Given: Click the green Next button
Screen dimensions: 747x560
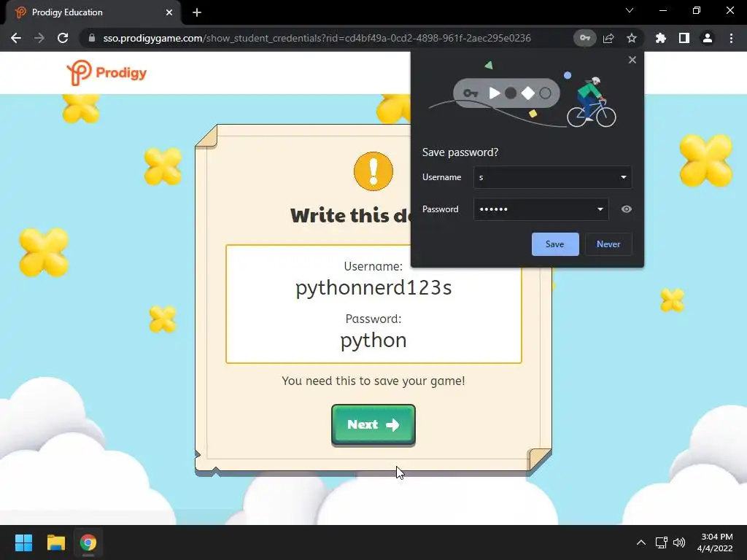Looking at the screenshot, I should (x=373, y=424).
